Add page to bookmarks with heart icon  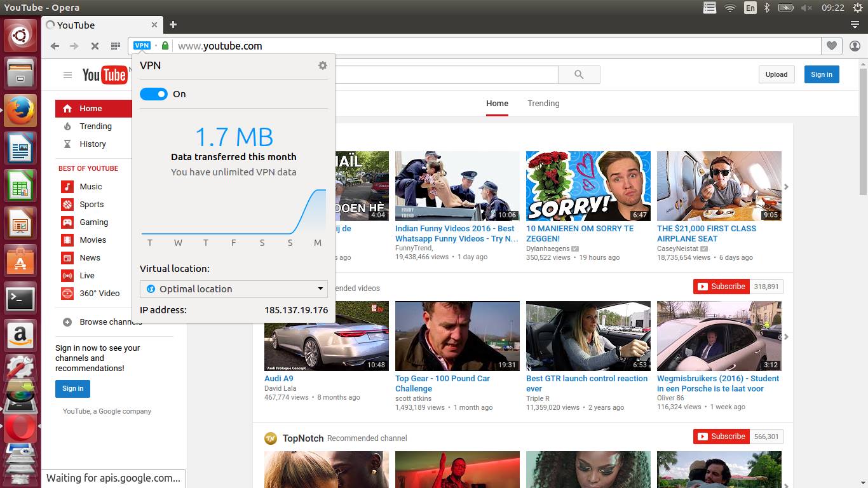click(x=831, y=46)
